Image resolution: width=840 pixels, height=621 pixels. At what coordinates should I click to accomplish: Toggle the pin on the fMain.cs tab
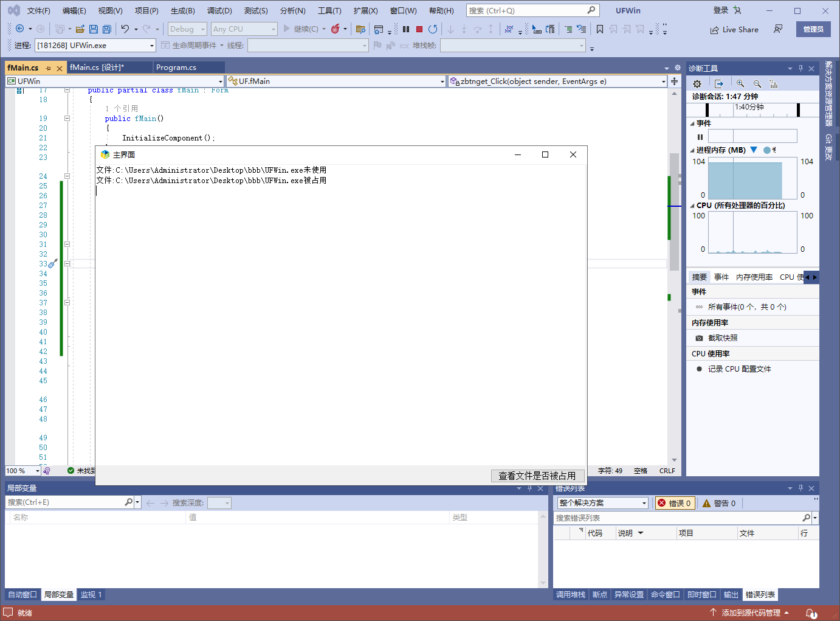tap(49, 68)
